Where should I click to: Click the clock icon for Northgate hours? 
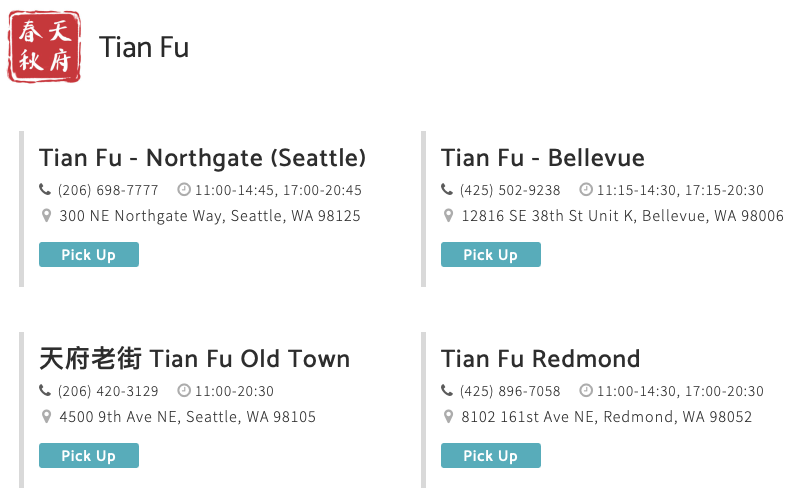click(184, 189)
